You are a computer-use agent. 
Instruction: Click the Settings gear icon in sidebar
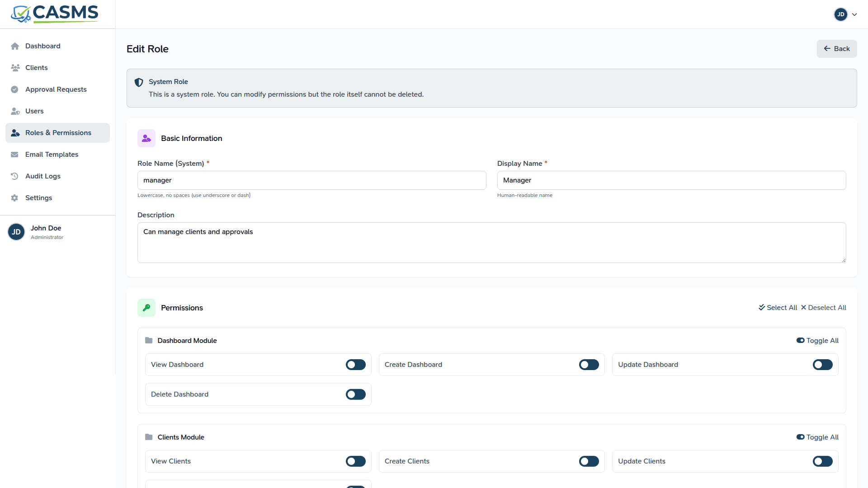15,198
